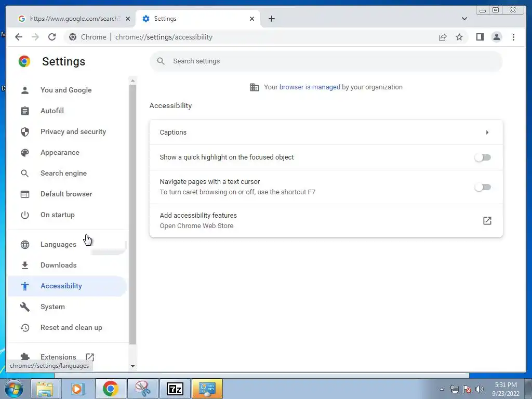The height and width of the screenshot is (399, 532).
Task: Toggle quick highlight on focused object
Action: click(483, 157)
